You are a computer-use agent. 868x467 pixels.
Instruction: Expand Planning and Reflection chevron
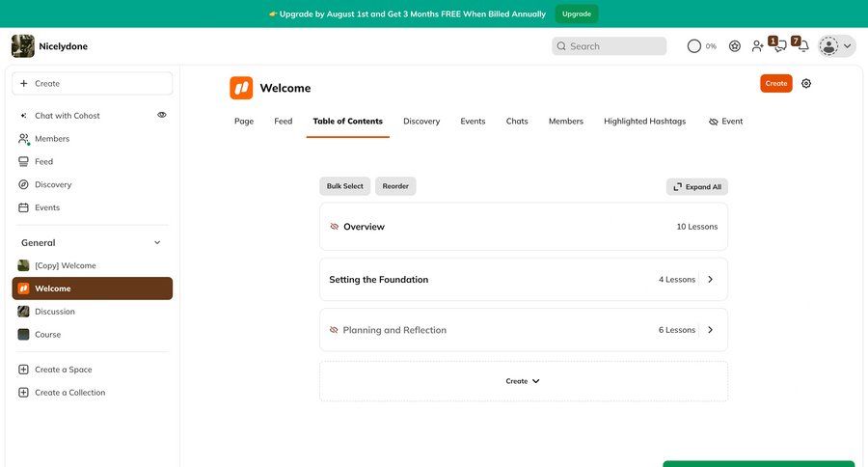point(710,330)
